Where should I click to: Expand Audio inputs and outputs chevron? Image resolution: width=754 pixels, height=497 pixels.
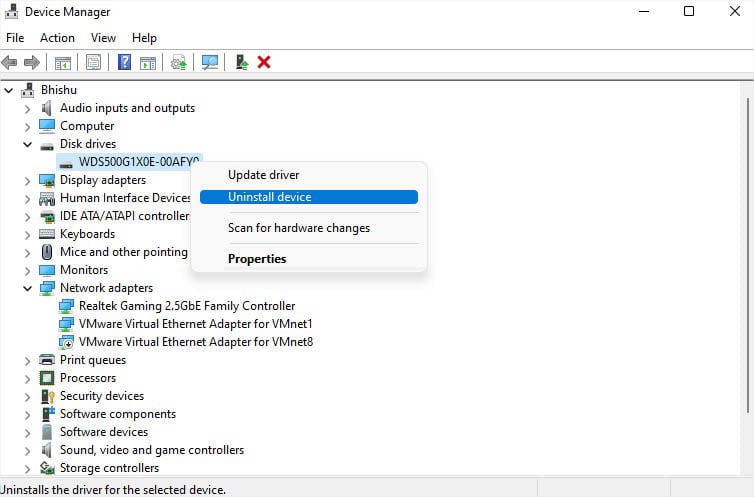(x=27, y=109)
